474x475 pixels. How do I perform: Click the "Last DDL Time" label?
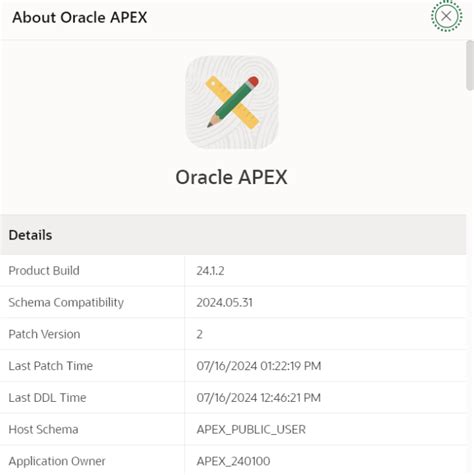pos(47,398)
